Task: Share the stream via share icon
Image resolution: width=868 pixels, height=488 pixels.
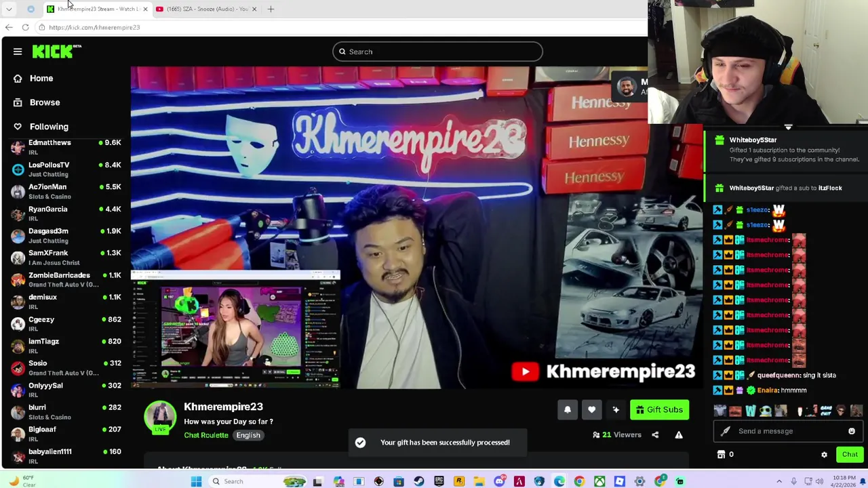Action: point(655,435)
